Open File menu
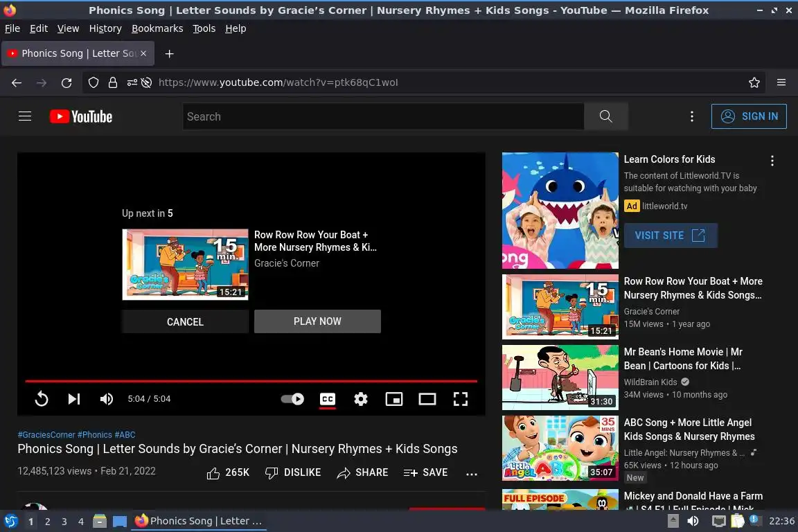798x532 pixels. 12,28
